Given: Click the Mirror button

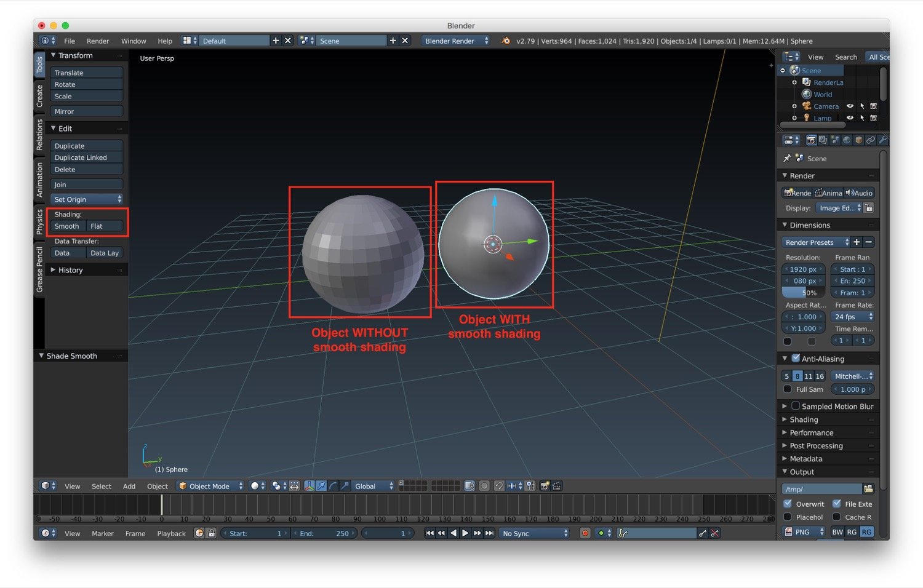Looking at the screenshot, I should pos(87,111).
